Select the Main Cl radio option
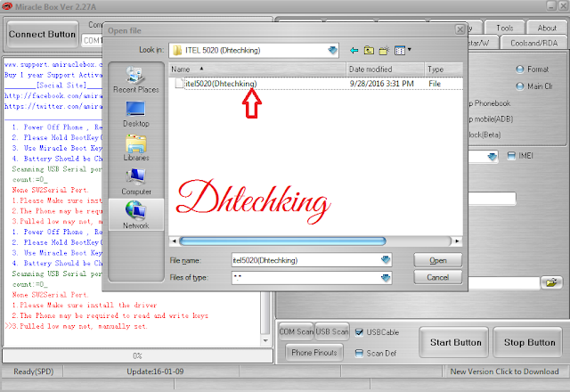Image resolution: width=570 pixels, height=392 pixels. click(x=520, y=86)
